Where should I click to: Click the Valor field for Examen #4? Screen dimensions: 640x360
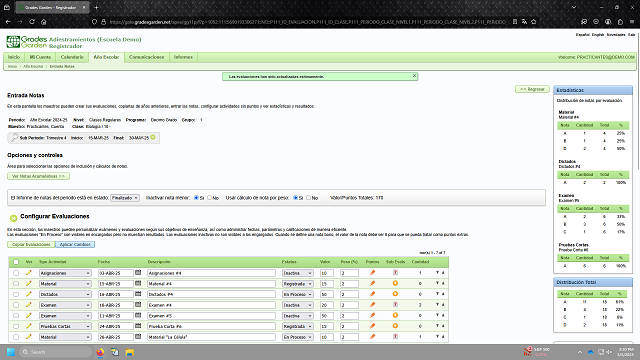[x=327, y=305]
